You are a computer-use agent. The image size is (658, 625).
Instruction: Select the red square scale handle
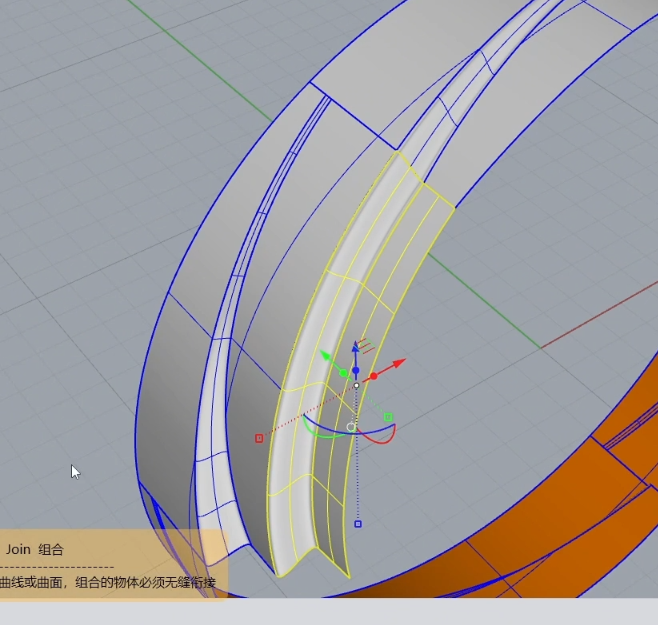[259, 438]
